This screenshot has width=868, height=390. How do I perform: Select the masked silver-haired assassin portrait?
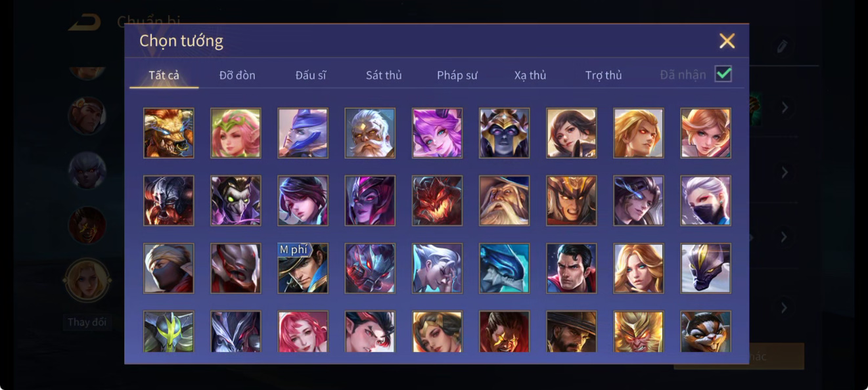706,200
